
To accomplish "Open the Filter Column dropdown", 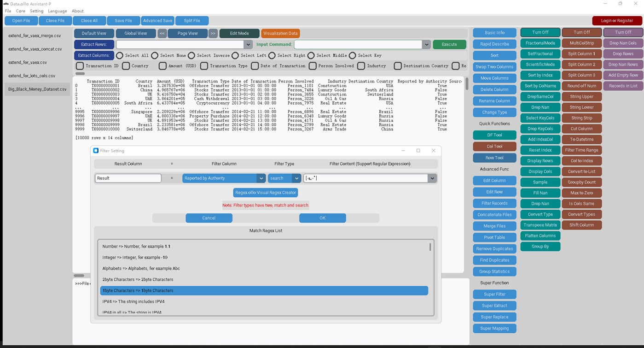I will point(224,178).
